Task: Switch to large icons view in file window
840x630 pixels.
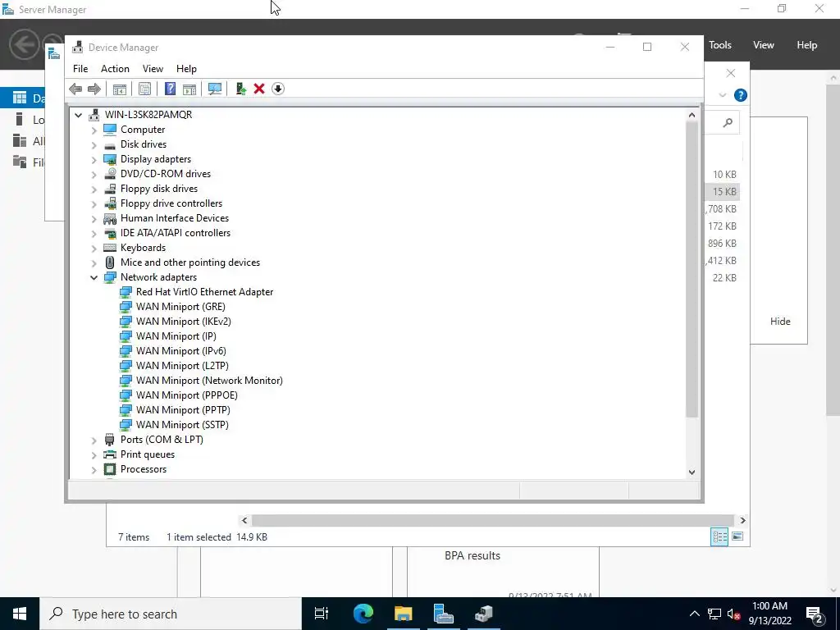Action: coord(737,536)
